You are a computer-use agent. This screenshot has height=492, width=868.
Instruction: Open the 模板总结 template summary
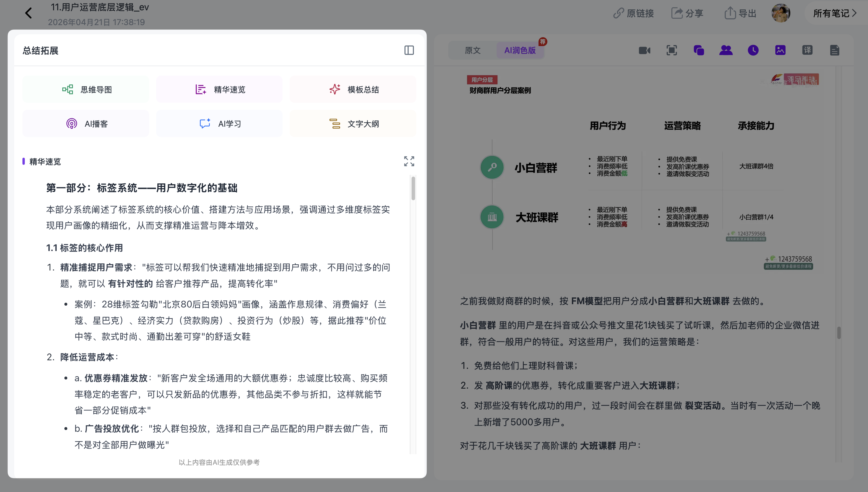pyautogui.click(x=353, y=89)
